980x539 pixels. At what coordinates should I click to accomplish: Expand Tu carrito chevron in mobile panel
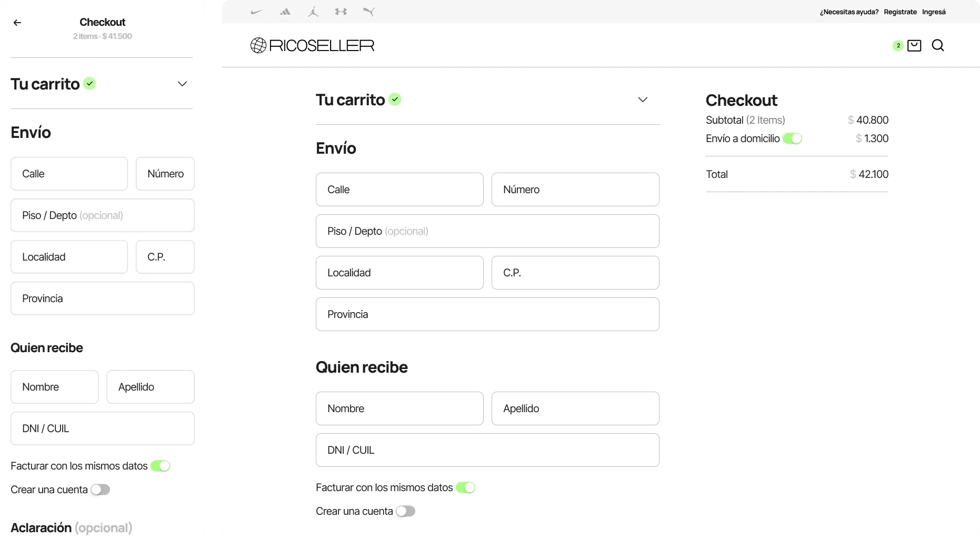182,84
